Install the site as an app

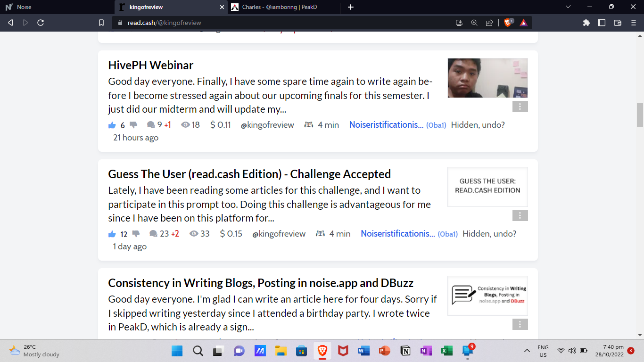click(459, 23)
